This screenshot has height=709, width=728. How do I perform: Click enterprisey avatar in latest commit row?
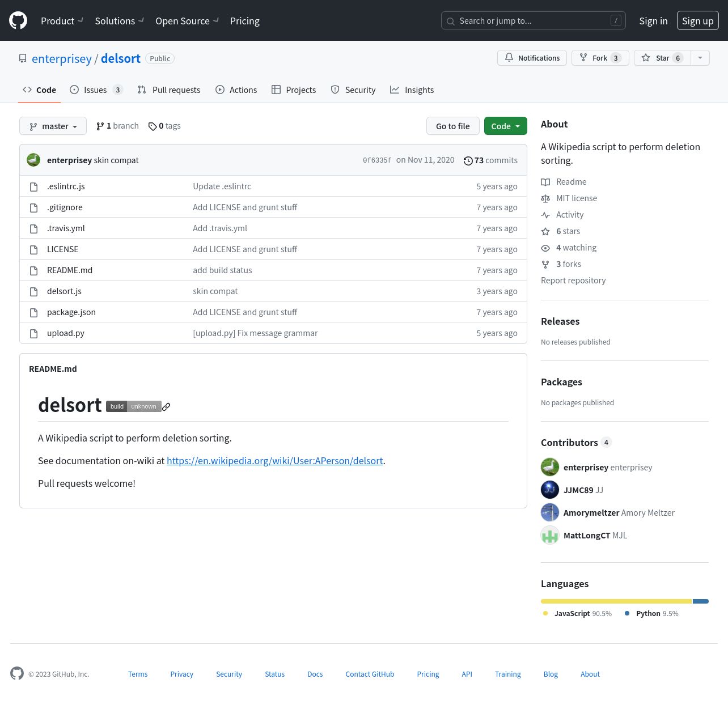click(33, 160)
